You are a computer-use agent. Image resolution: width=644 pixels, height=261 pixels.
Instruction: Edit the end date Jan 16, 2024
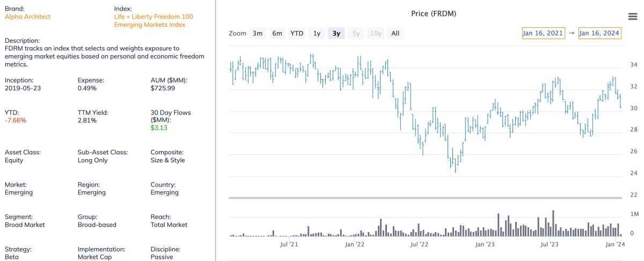599,33
